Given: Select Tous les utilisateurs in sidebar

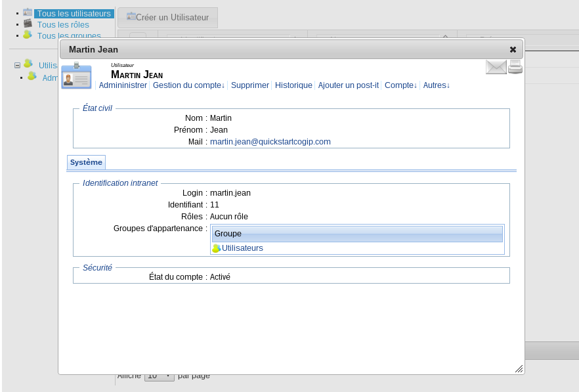Looking at the screenshot, I should click(x=74, y=14).
